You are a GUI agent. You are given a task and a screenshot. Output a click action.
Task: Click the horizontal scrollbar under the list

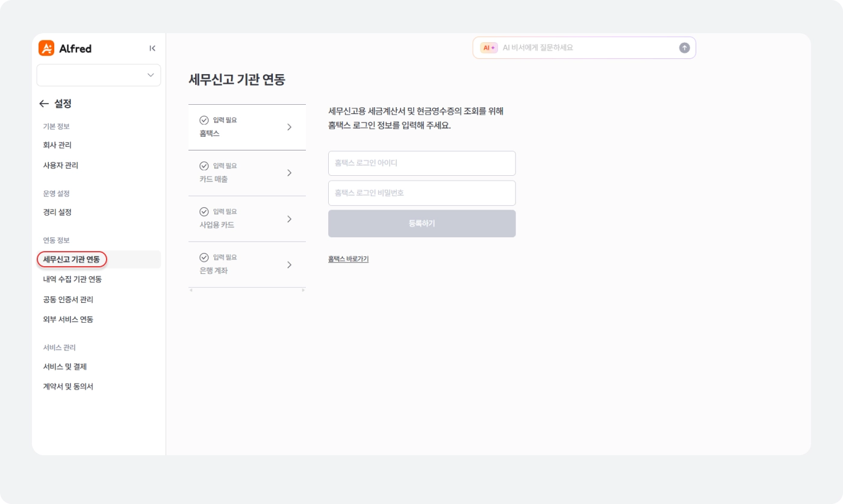pos(247,290)
